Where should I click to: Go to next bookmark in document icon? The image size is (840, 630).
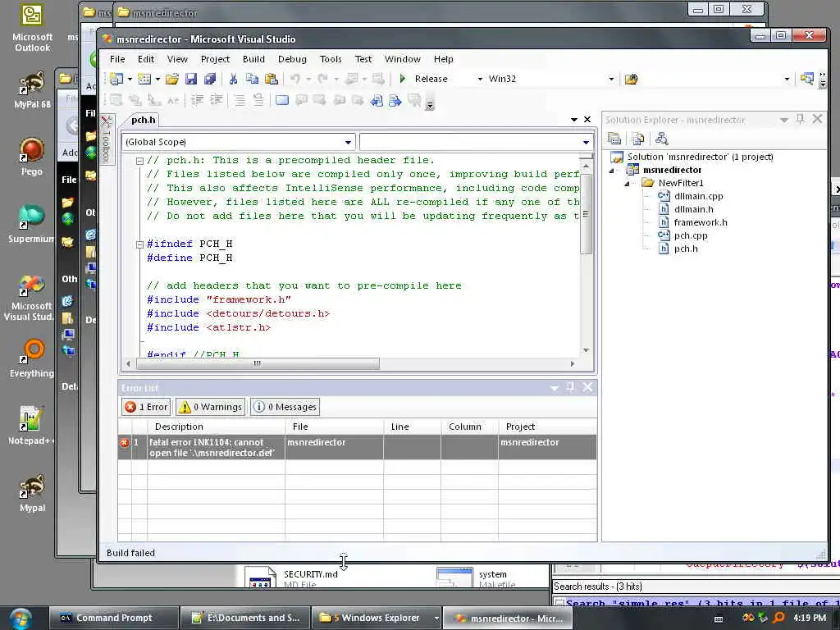395,100
